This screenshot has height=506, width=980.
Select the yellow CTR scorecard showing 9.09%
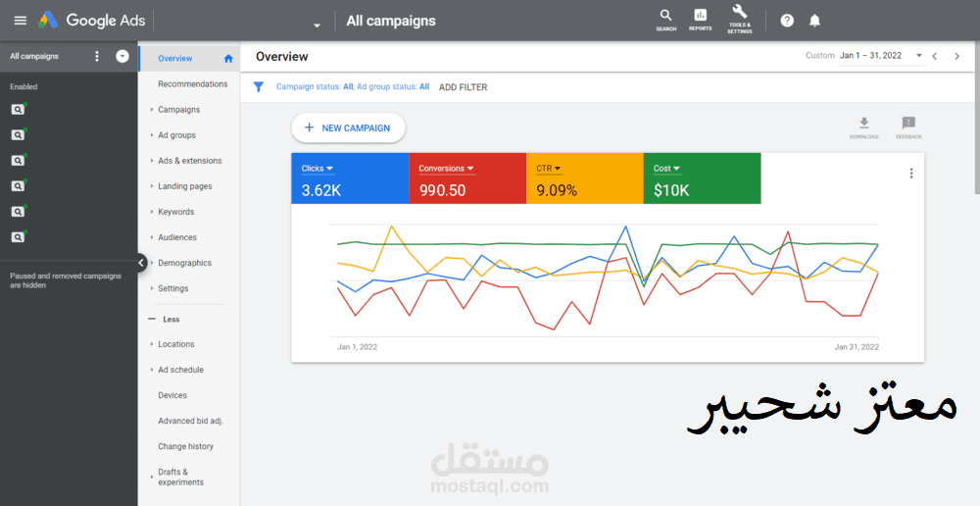coord(585,178)
